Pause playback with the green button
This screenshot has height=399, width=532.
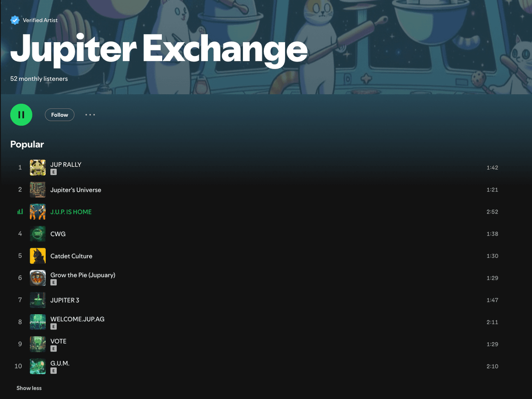coord(21,115)
